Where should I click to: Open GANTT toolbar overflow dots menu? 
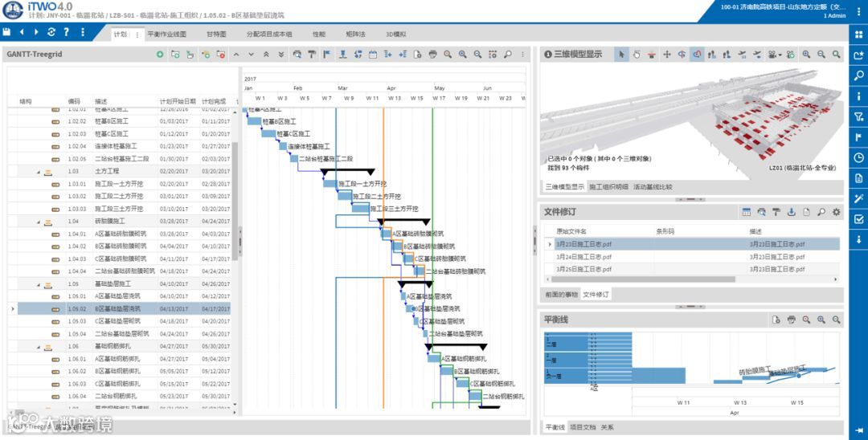(522, 54)
